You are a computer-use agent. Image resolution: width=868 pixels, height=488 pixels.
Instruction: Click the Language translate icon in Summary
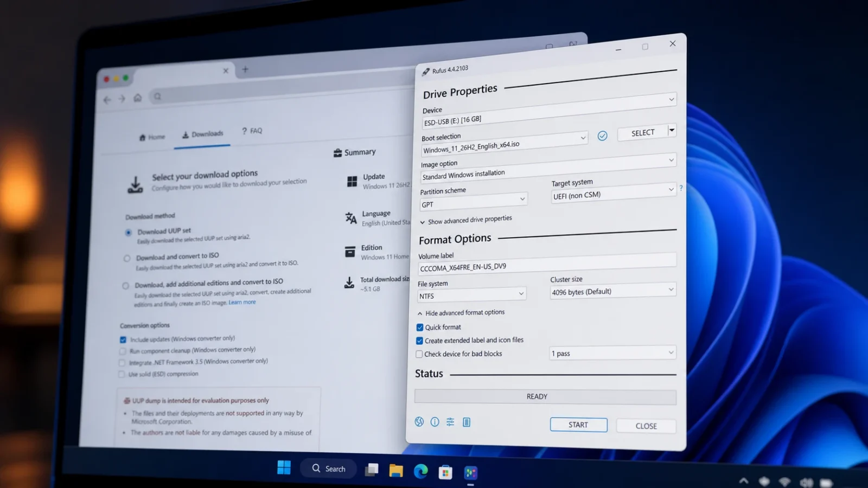(351, 218)
